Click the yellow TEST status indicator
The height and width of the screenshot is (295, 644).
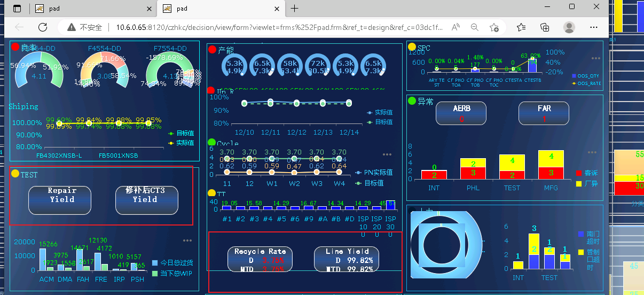(x=15, y=174)
